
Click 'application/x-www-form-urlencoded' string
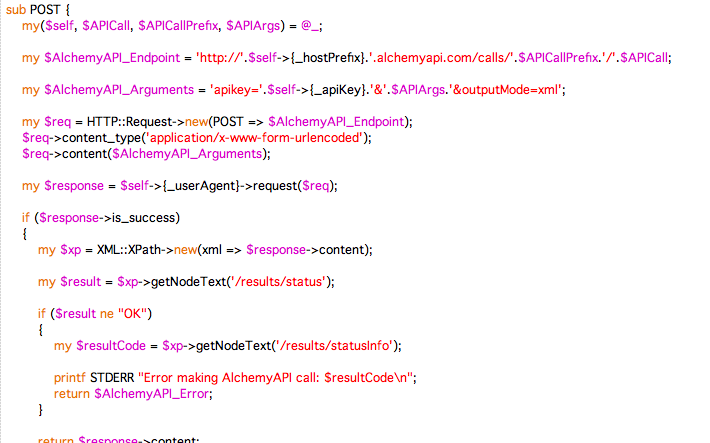(x=256, y=138)
